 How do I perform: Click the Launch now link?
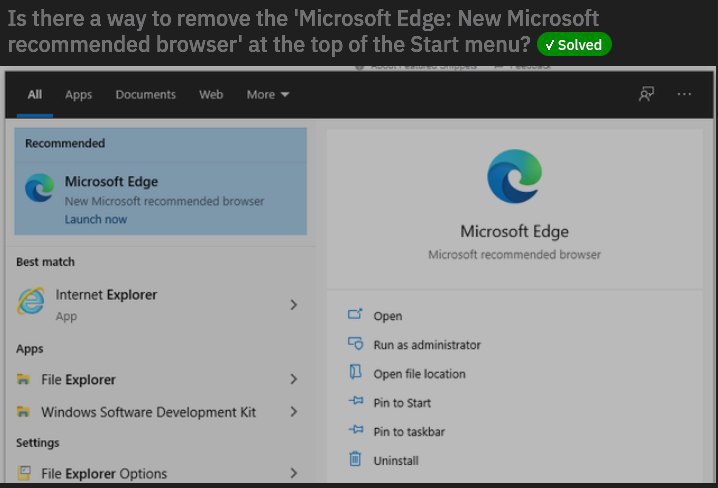[x=96, y=219]
